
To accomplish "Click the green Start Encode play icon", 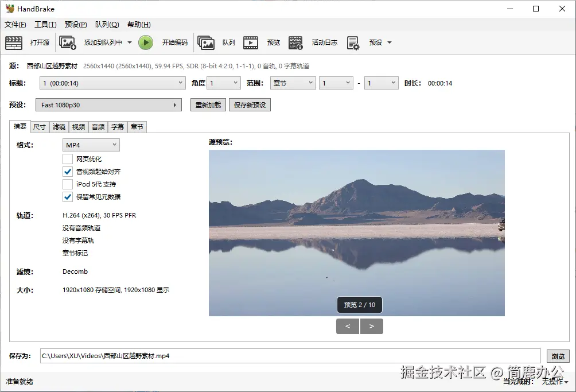I will tap(146, 42).
